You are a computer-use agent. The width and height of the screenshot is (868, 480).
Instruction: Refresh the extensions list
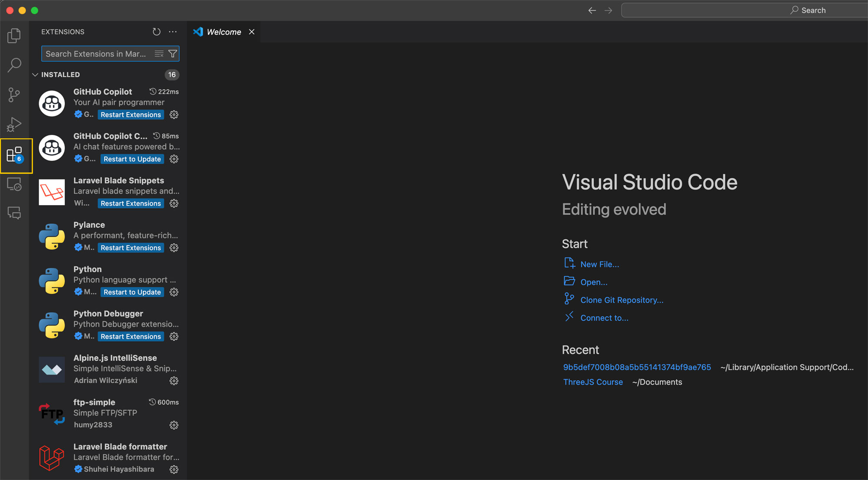pyautogui.click(x=156, y=32)
